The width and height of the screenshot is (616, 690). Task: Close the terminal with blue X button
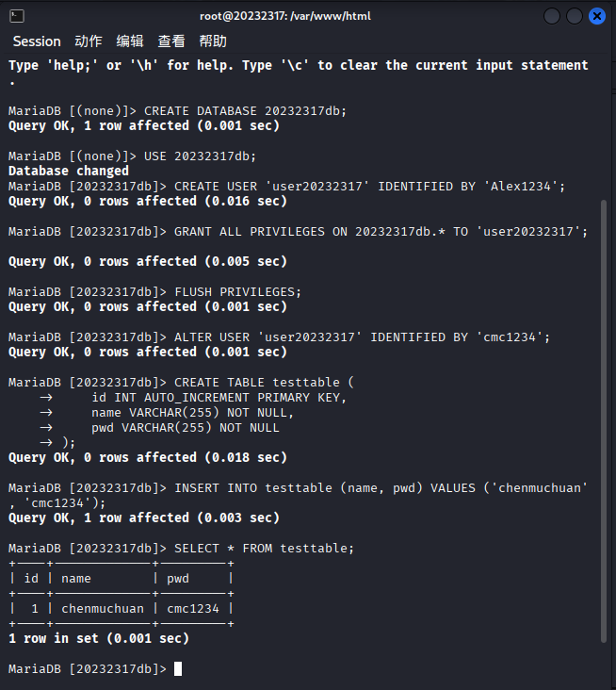tap(597, 16)
